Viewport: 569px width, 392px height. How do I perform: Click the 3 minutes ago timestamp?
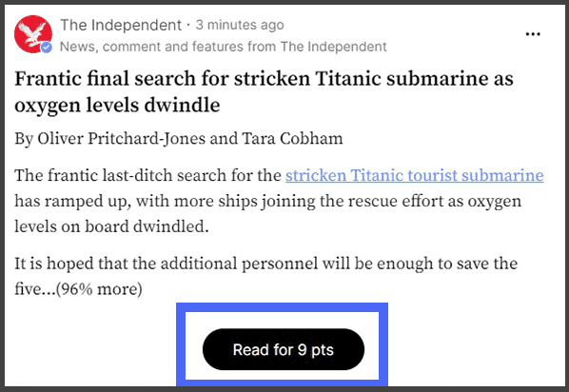(x=240, y=25)
